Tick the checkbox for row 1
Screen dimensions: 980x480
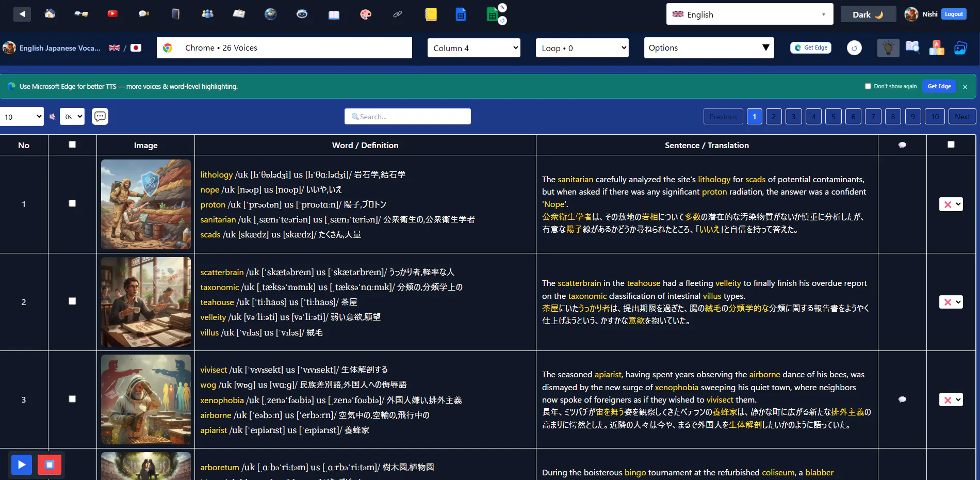tap(72, 203)
